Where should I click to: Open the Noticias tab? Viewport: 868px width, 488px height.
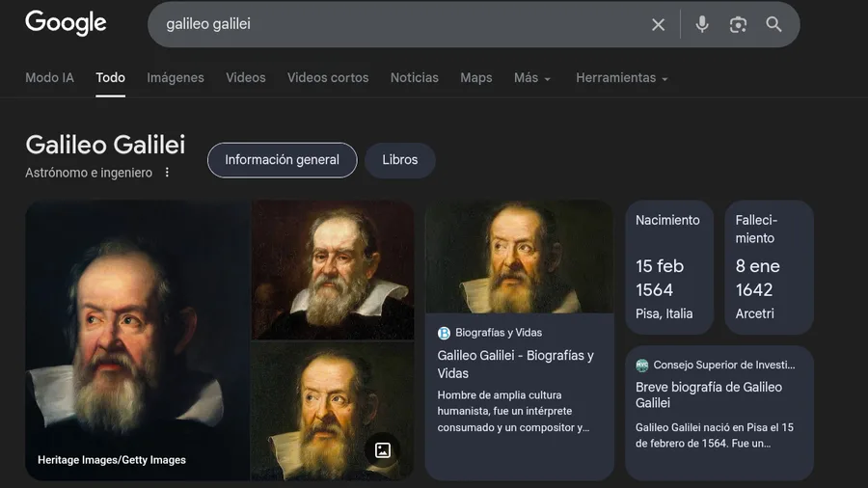point(415,78)
